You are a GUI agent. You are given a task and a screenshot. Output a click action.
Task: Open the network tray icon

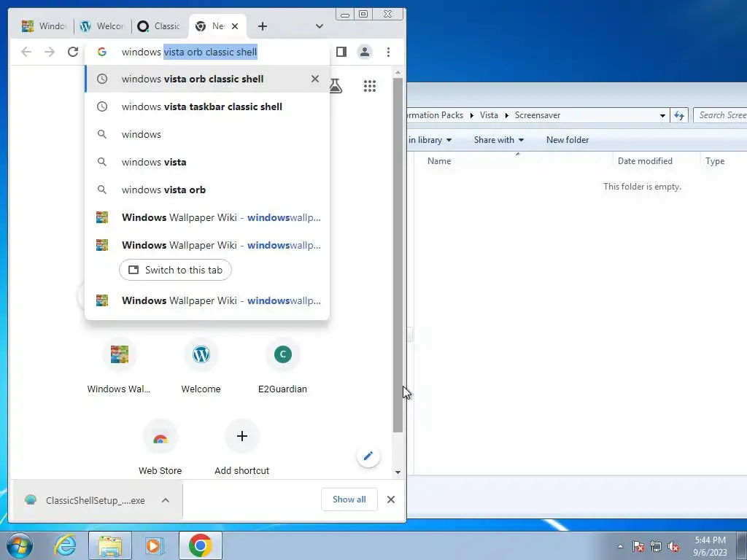click(656, 546)
